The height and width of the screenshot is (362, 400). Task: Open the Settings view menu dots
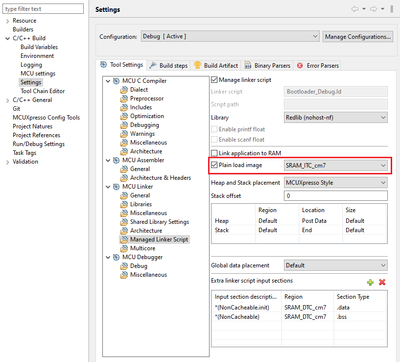392,9
